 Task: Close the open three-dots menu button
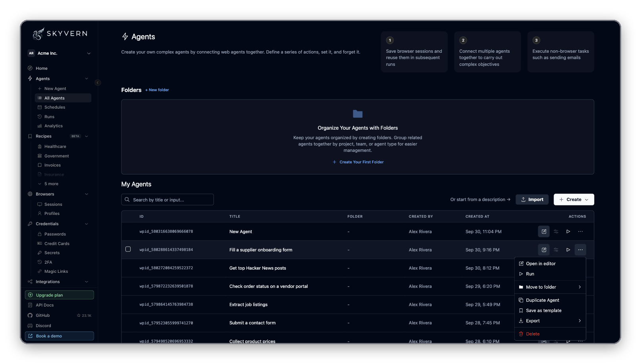click(x=580, y=250)
